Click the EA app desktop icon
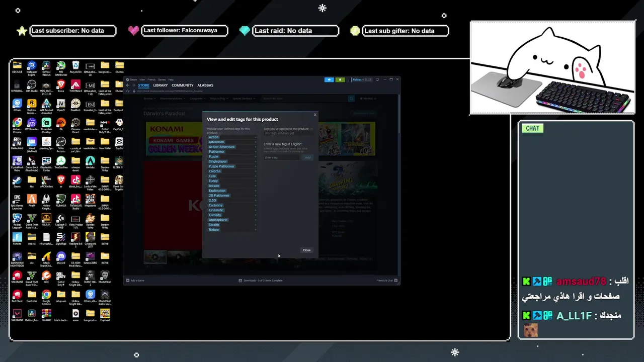644x362 pixels. coord(61,125)
